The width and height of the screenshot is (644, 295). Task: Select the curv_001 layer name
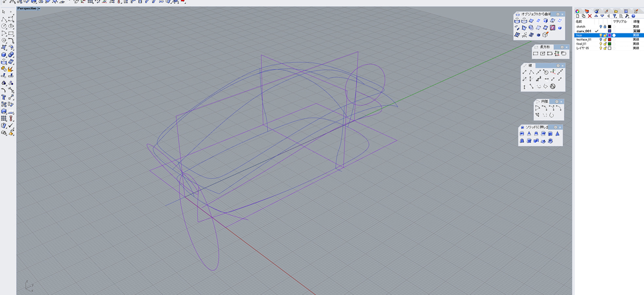(584, 31)
